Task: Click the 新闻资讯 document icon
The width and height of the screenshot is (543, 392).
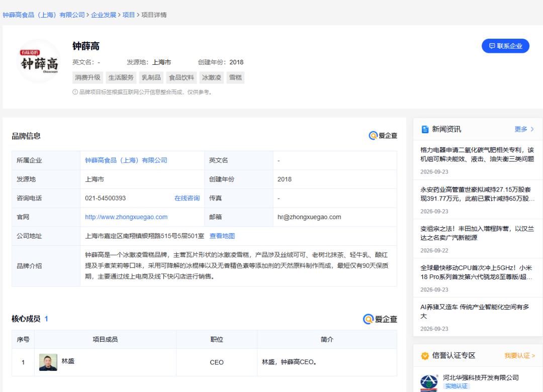Action: pyautogui.click(x=425, y=130)
